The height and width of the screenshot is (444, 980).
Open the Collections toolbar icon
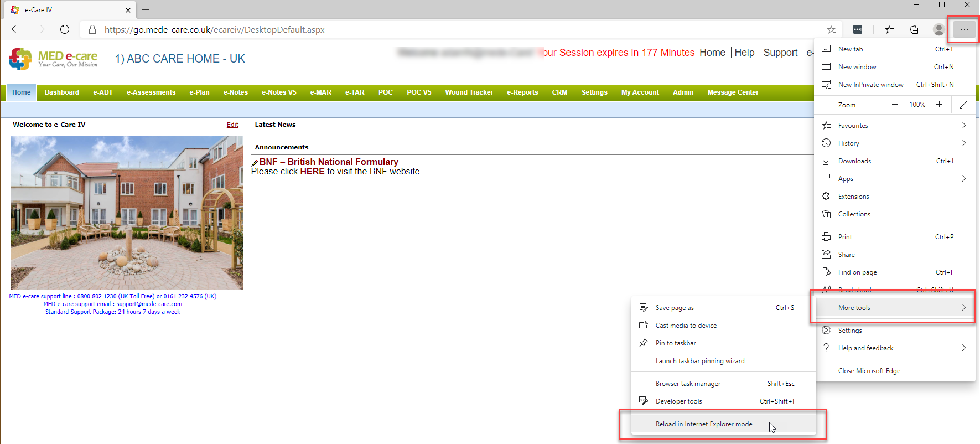[914, 30]
